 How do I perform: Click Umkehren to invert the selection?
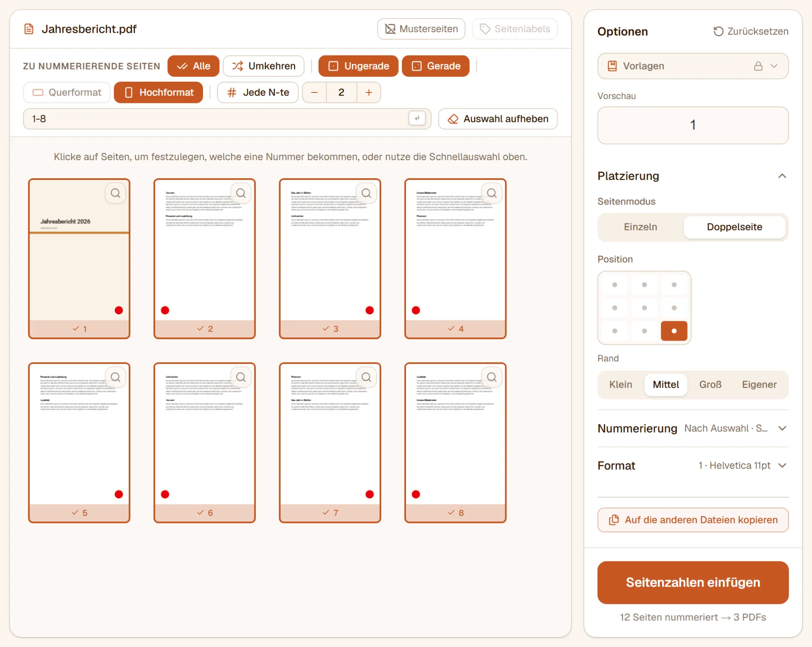point(263,66)
